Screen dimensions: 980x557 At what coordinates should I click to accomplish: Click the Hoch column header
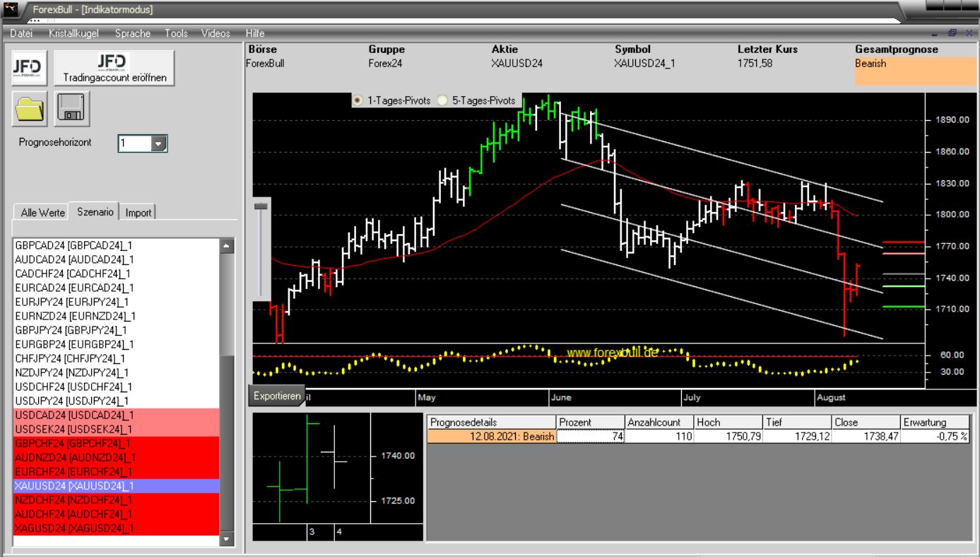tap(728, 423)
